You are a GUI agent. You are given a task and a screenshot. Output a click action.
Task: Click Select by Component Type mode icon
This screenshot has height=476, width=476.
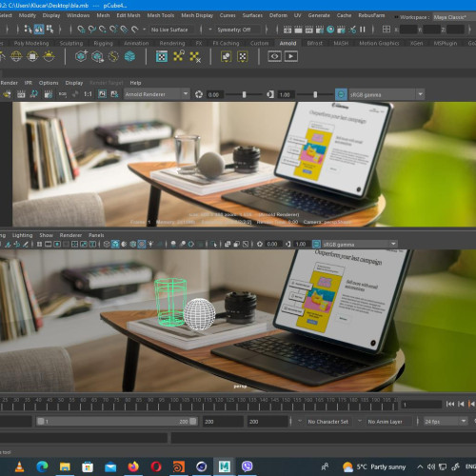click(x=50, y=30)
